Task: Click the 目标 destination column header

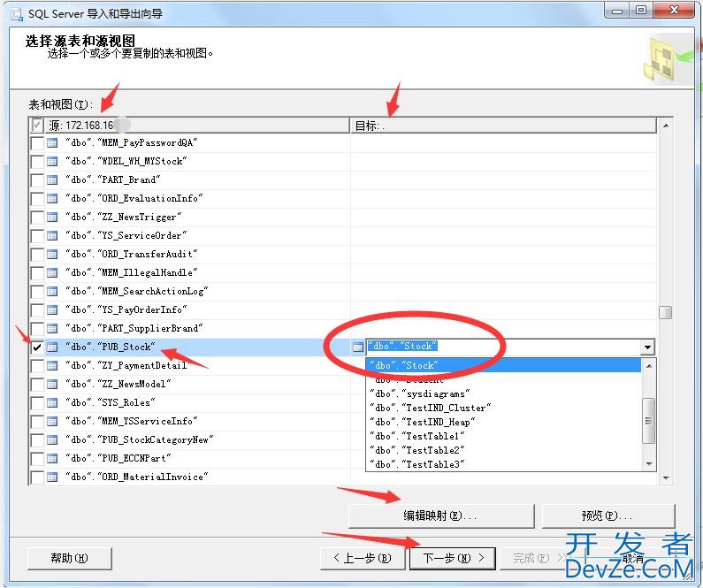Action: click(x=503, y=126)
